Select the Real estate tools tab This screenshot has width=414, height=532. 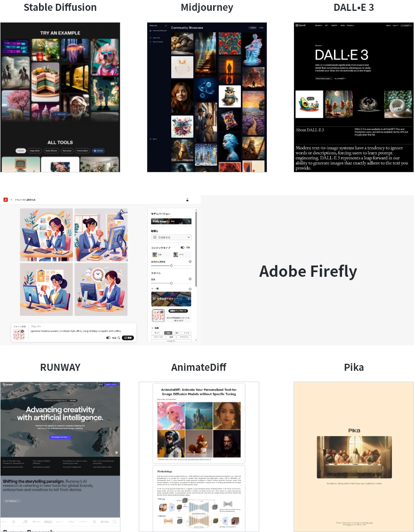click(x=67, y=151)
